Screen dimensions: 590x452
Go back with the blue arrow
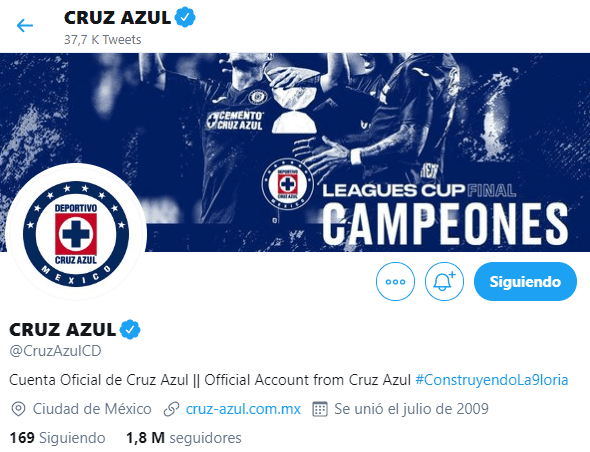pyautogui.click(x=25, y=26)
